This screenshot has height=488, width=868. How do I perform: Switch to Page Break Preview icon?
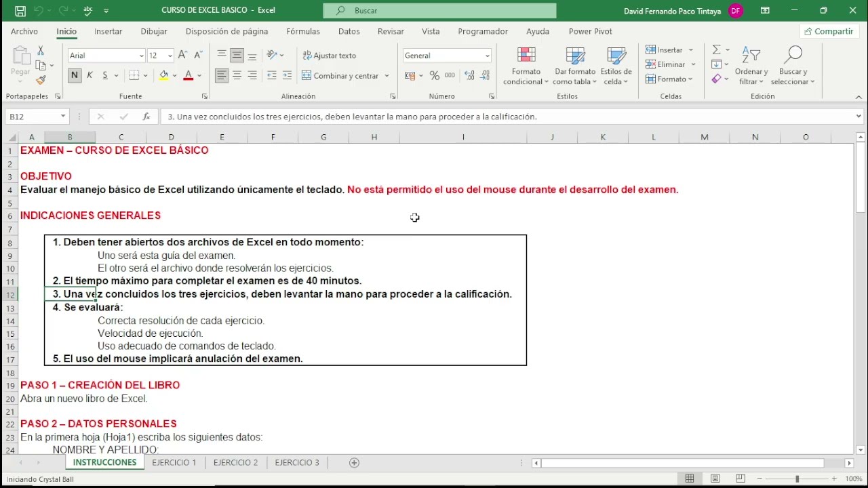coord(741,479)
